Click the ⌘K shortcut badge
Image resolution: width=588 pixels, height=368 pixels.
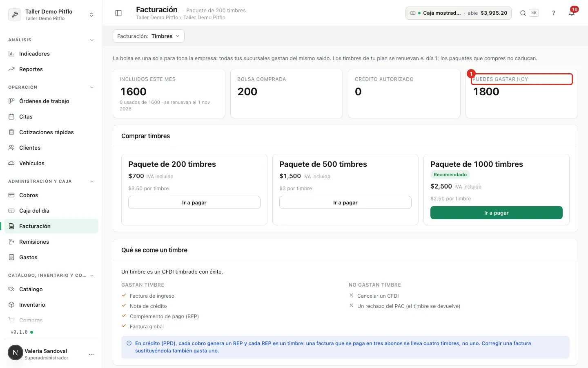pyautogui.click(x=534, y=13)
